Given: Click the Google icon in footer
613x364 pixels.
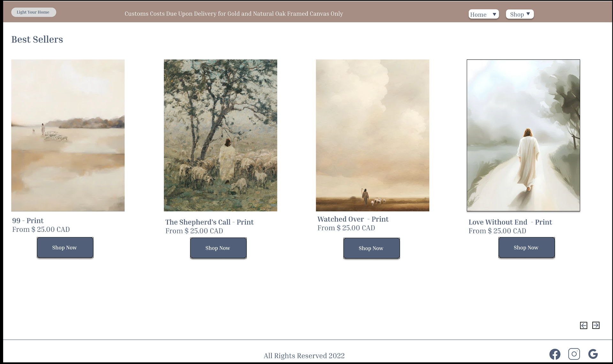Looking at the screenshot, I should coord(593,354).
